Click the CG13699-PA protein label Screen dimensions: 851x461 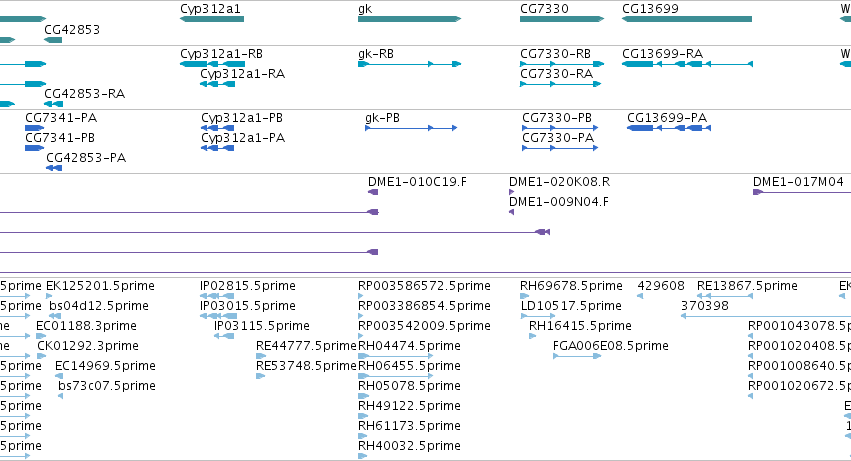[x=666, y=118]
